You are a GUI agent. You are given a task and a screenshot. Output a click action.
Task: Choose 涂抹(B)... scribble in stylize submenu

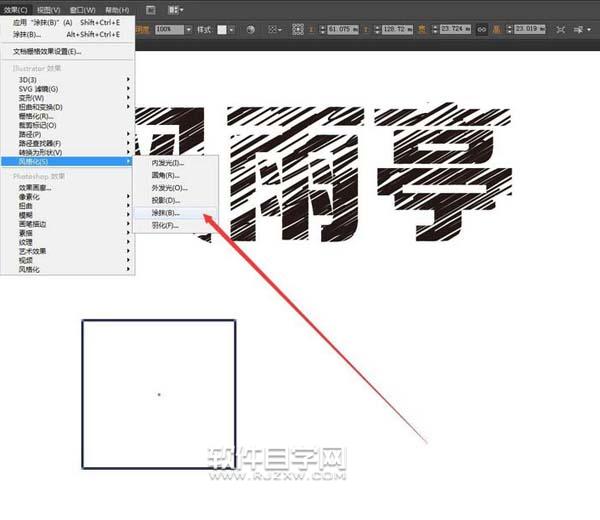pos(176,213)
